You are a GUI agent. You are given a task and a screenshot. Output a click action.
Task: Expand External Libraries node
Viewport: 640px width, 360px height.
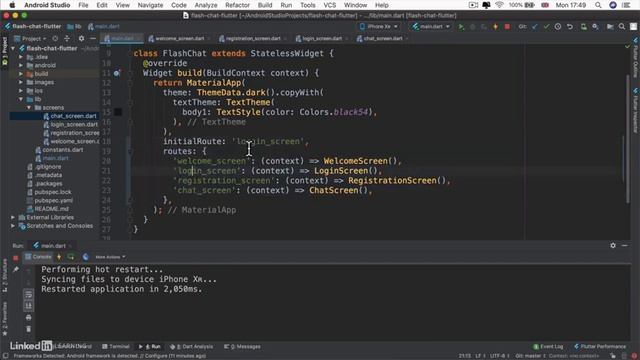click(x=13, y=218)
